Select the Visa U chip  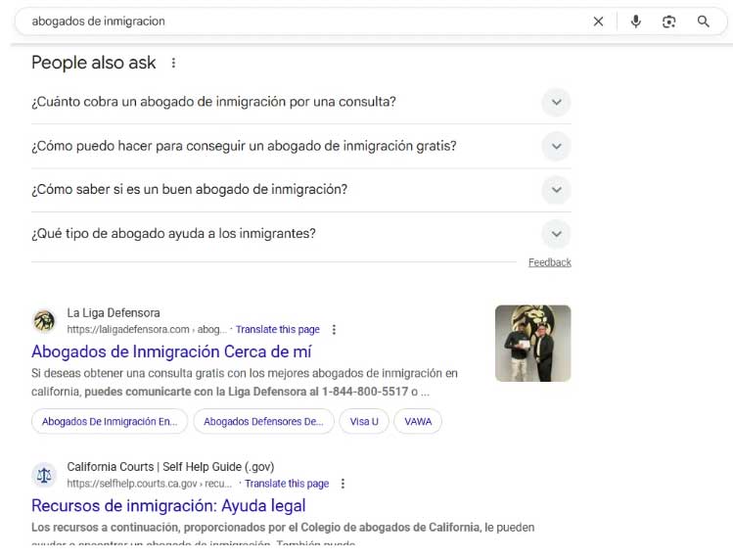(x=364, y=421)
